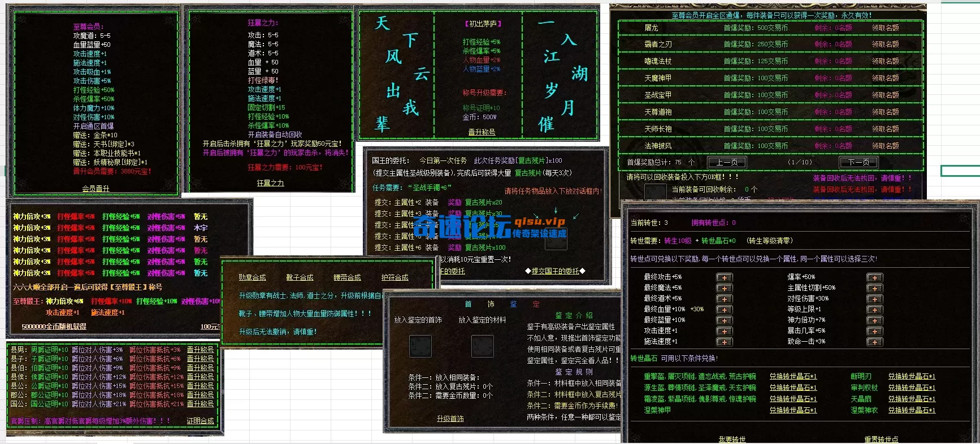This screenshot has height=444, width=980.
Task: Click the plus button beside 最终道术+5%
Action: click(x=724, y=299)
